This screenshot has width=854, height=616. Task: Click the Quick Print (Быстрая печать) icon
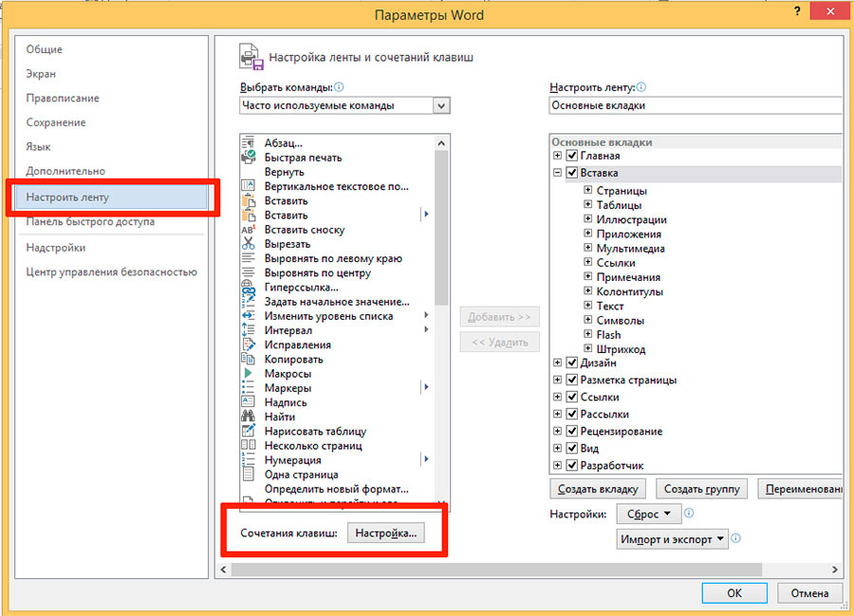click(249, 158)
